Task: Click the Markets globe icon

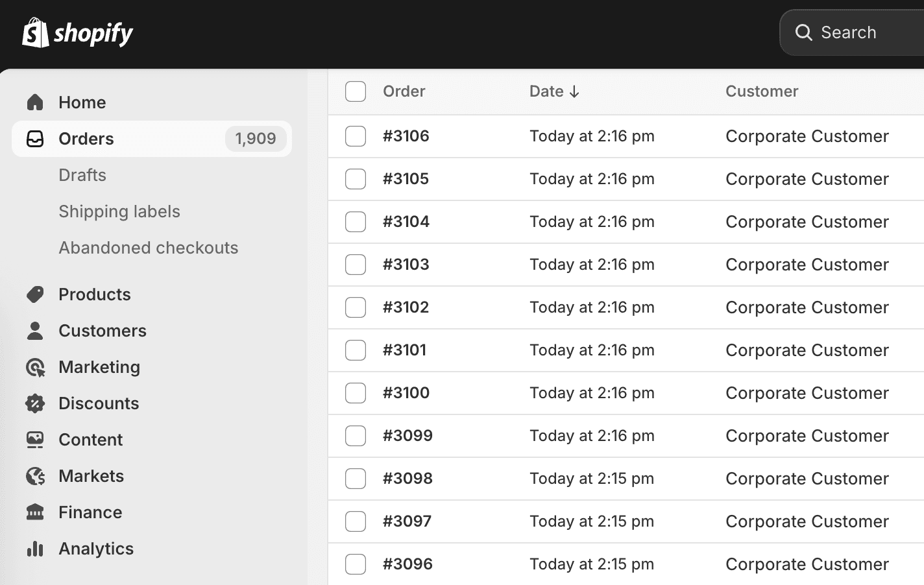Action: tap(35, 476)
